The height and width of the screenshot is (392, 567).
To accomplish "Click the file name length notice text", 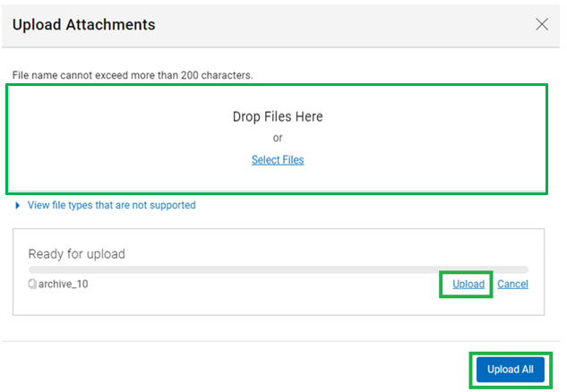I will [133, 75].
